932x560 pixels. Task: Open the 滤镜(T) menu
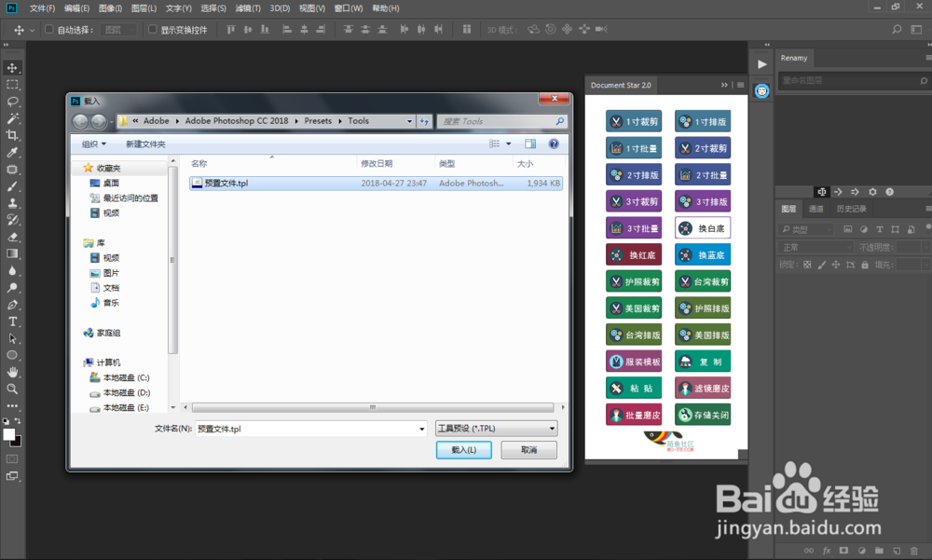point(248,8)
